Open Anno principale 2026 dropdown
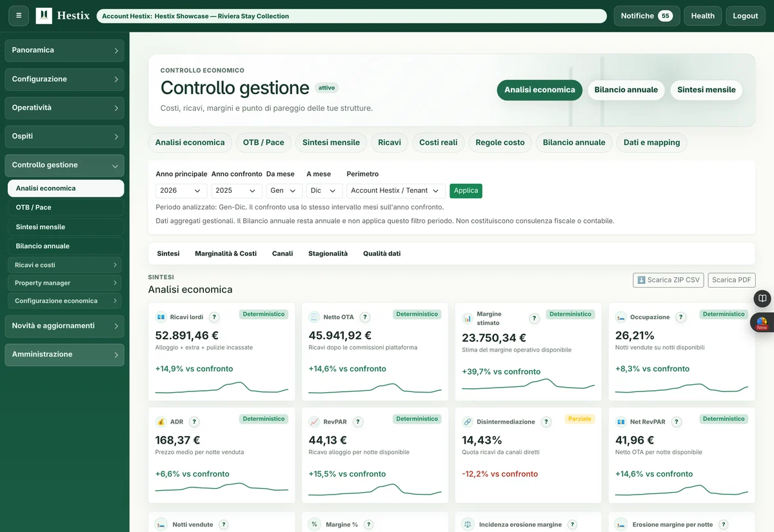The image size is (774, 532). (x=181, y=191)
